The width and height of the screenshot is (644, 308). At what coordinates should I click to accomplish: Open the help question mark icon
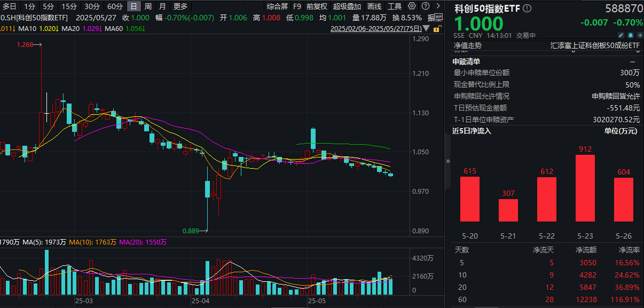point(426,6)
